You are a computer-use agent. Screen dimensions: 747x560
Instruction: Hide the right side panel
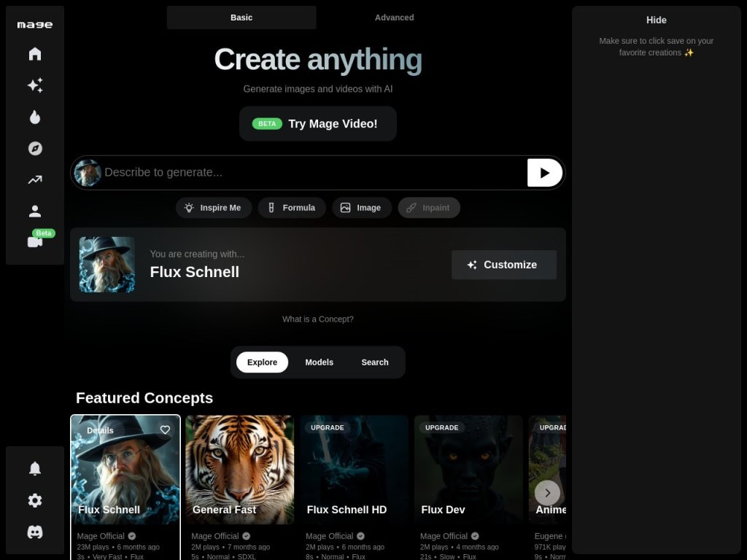click(656, 20)
